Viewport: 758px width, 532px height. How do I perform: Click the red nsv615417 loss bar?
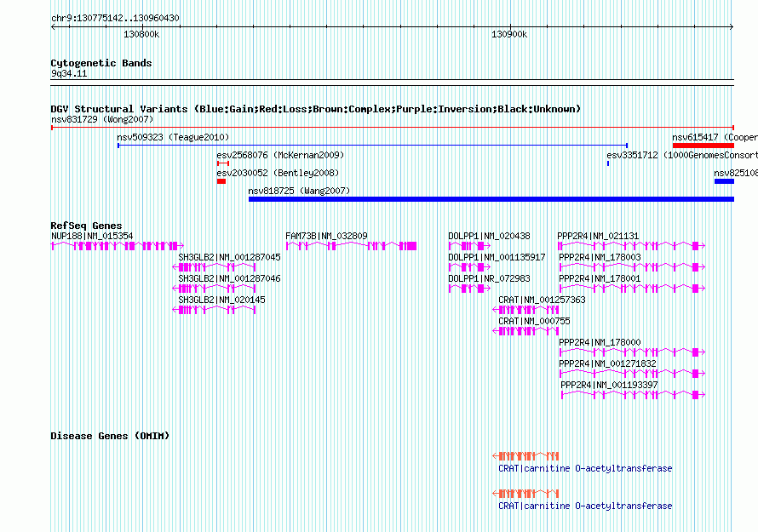tap(703, 146)
